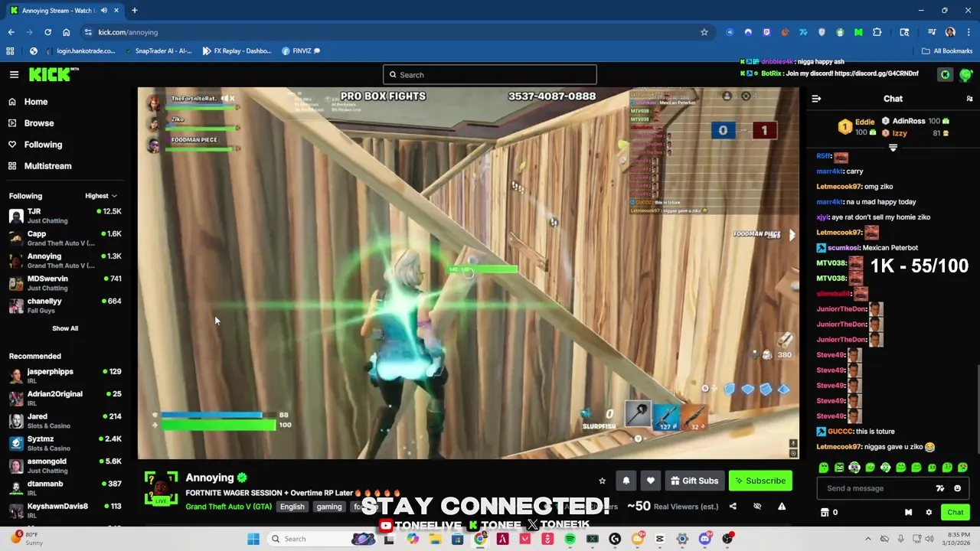Image resolution: width=980 pixels, height=551 pixels.
Task: Open Annoying's channel avatar
Action: (x=161, y=488)
